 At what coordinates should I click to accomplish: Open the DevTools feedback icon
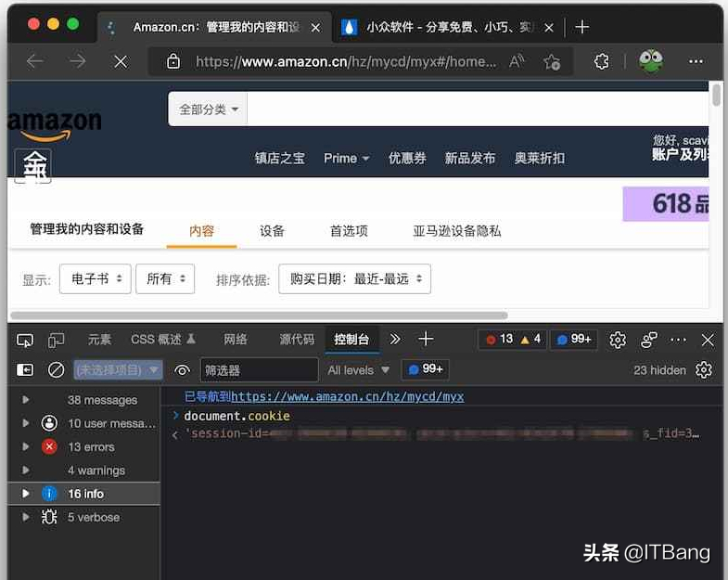click(648, 341)
